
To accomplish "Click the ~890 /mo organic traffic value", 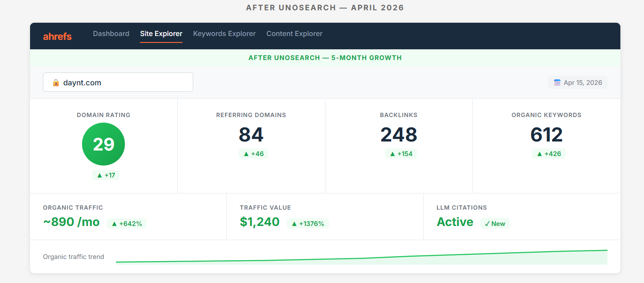I will coord(71,222).
